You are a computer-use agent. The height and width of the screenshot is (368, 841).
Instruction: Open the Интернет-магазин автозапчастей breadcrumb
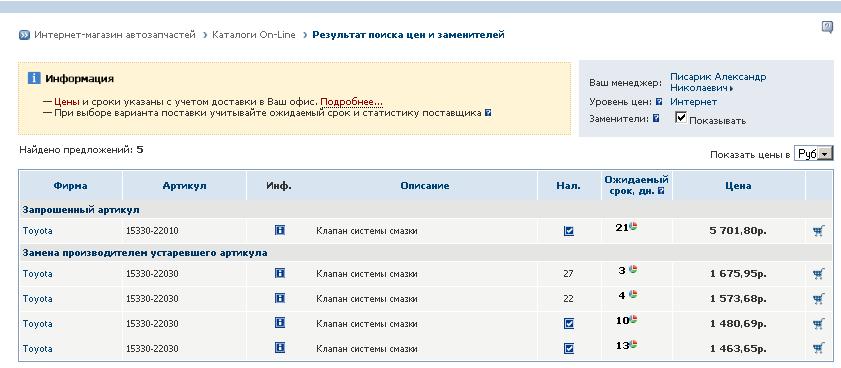click(115, 35)
